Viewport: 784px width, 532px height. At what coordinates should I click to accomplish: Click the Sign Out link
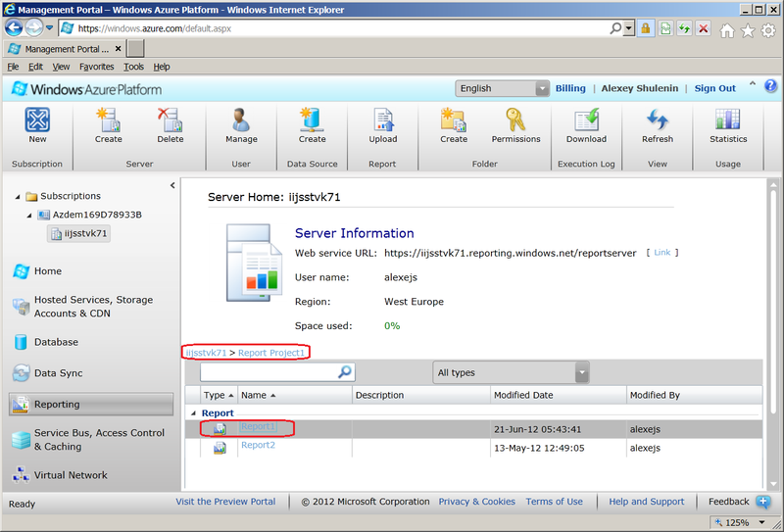point(715,88)
